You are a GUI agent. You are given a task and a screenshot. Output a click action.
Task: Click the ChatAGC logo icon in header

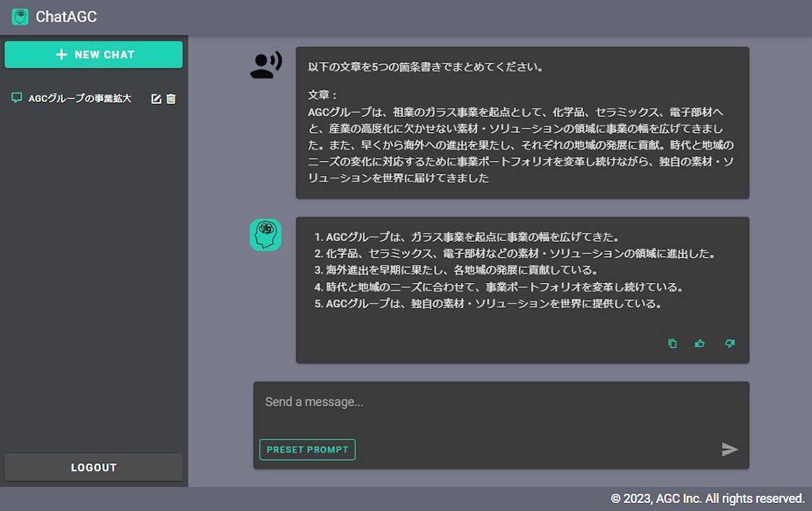coord(20,17)
